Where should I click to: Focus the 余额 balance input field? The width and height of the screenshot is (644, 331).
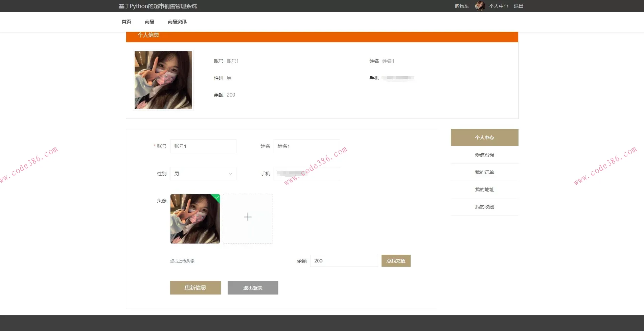[344, 261]
